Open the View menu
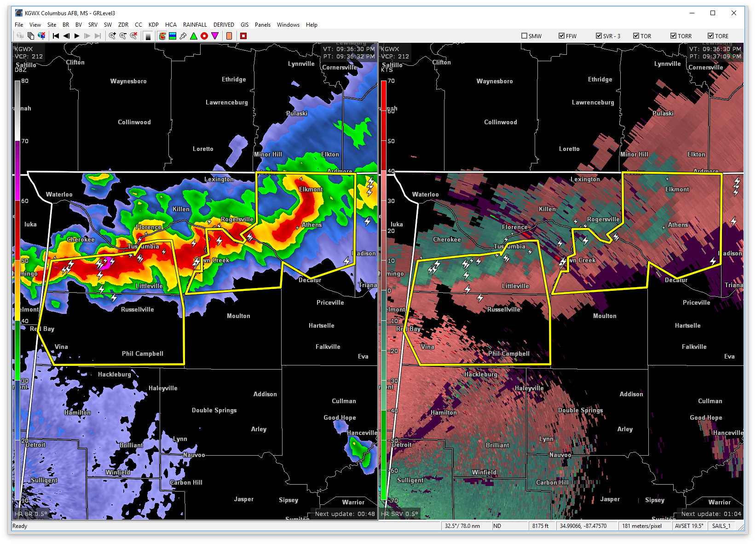The height and width of the screenshot is (544, 756). click(x=35, y=25)
